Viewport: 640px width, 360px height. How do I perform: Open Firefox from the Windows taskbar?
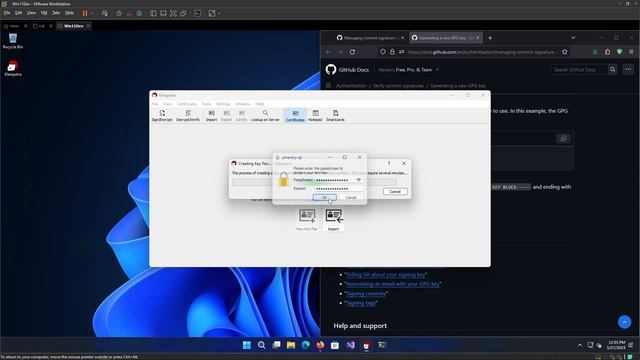[x=320, y=345]
